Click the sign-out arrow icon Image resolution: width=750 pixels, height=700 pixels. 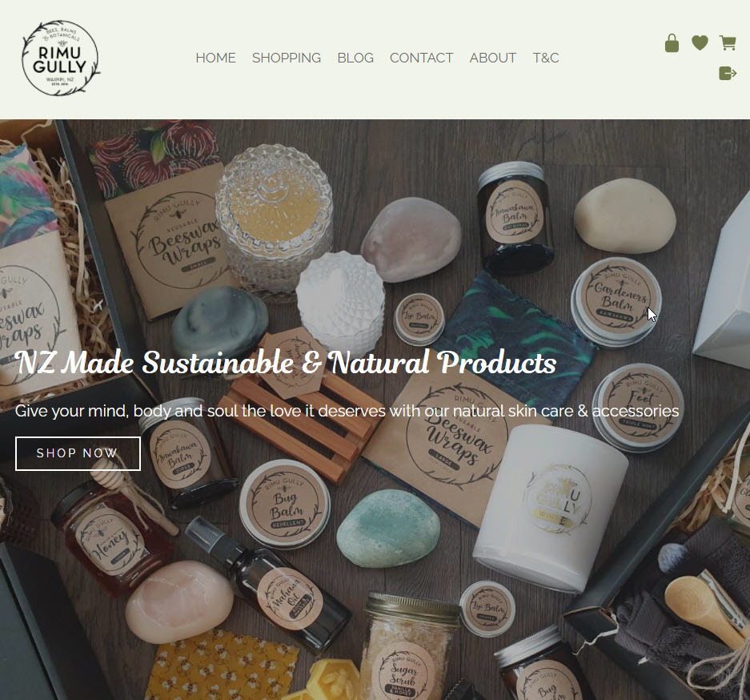[728, 74]
